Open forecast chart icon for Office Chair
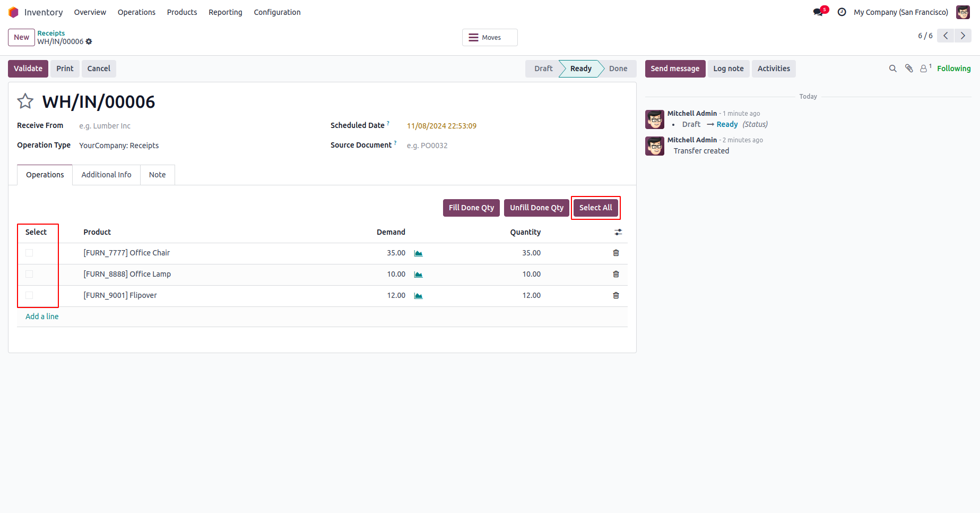 (x=418, y=253)
